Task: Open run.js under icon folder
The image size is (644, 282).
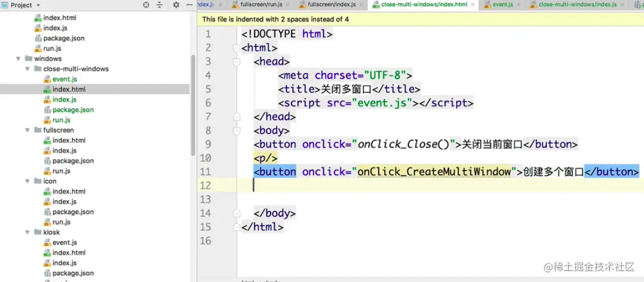Action: click(62, 222)
